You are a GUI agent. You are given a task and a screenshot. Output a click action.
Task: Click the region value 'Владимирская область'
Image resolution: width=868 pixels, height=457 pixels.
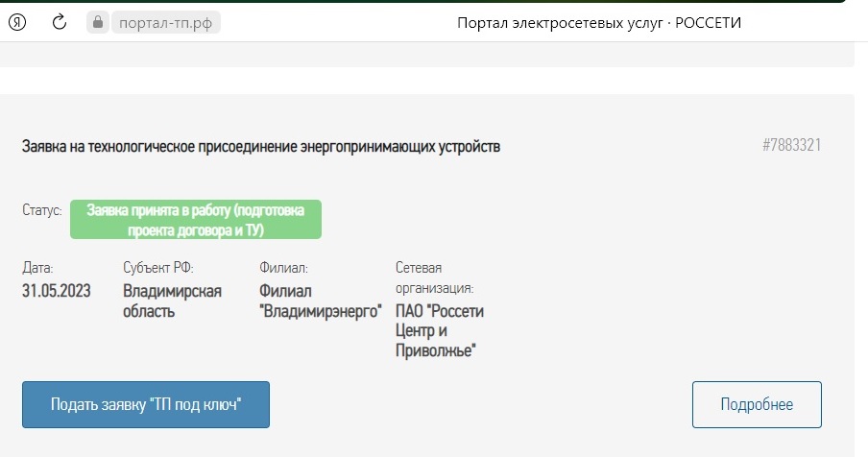click(172, 301)
